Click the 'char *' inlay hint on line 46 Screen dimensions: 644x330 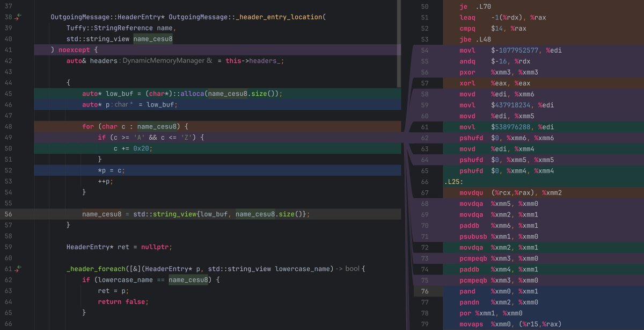[123, 105]
